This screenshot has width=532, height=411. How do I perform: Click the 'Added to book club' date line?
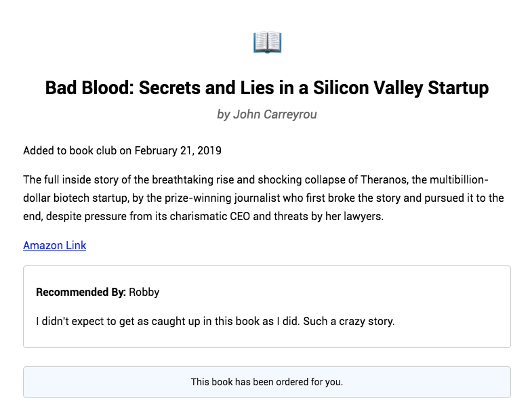[x=122, y=150]
